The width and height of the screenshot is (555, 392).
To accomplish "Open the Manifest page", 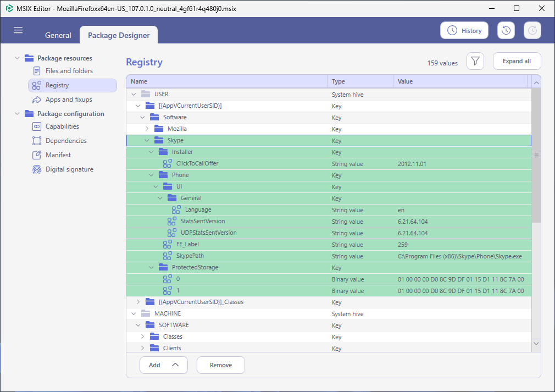I will 58,155.
